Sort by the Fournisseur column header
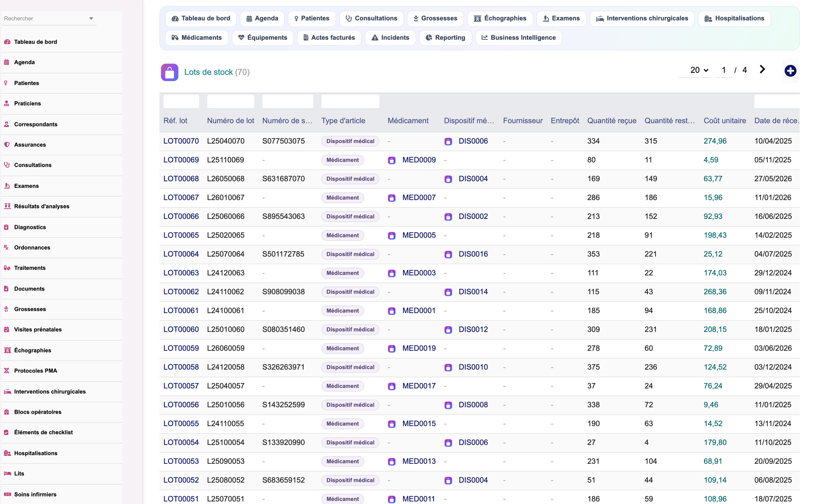The height and width of the screenshot is (504, 815). [523, 121]
